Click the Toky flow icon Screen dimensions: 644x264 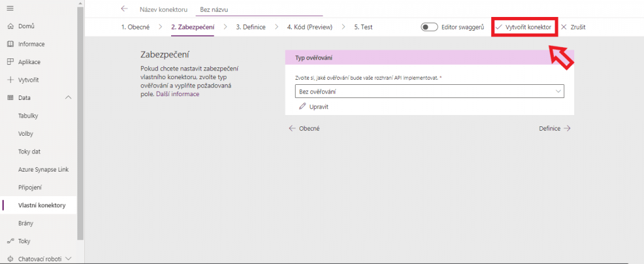[10, 241]
